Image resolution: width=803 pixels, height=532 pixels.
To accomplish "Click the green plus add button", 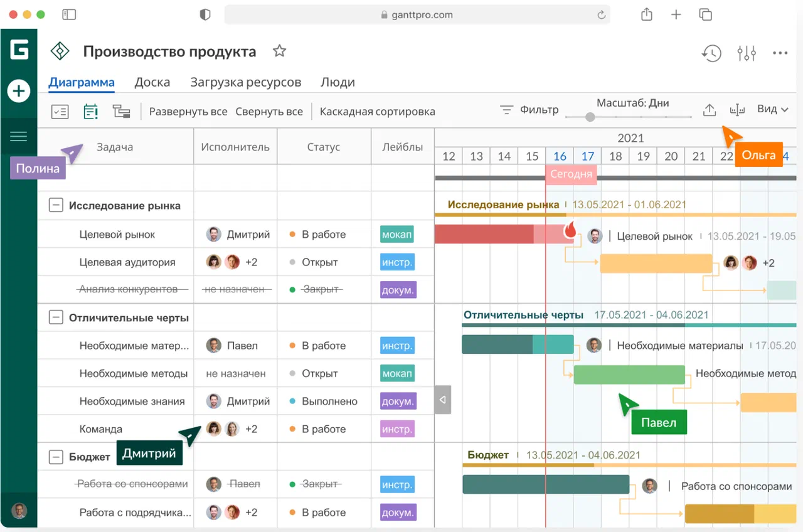I will 19,92.
